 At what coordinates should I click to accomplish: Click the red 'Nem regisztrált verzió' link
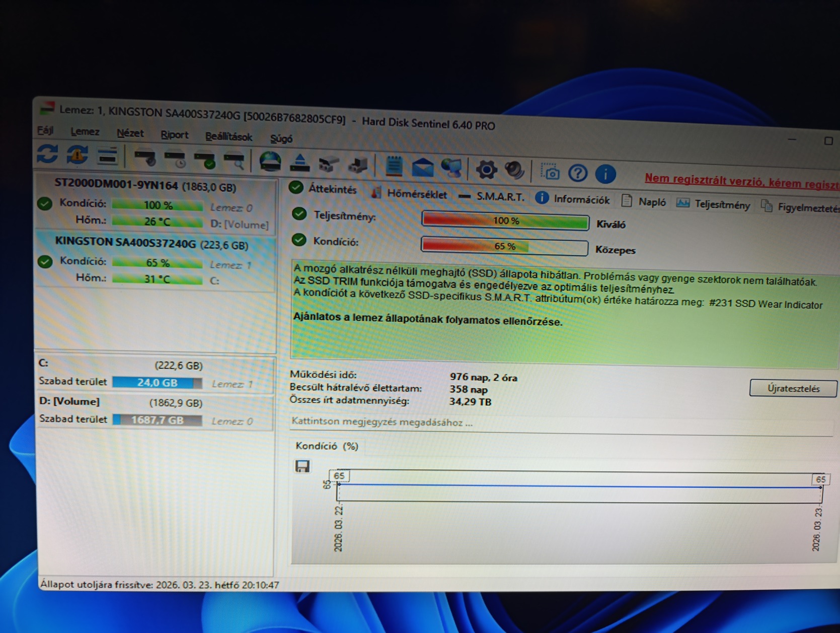(742, 181)
